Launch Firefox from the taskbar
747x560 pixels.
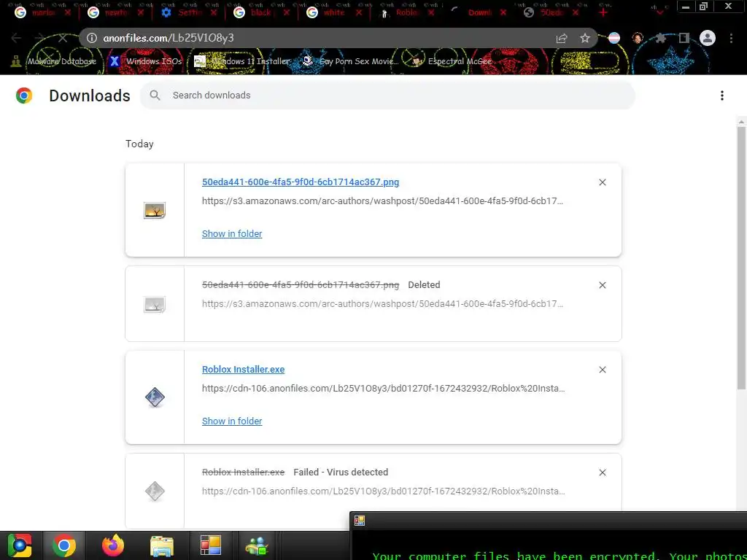coord(113,545)
